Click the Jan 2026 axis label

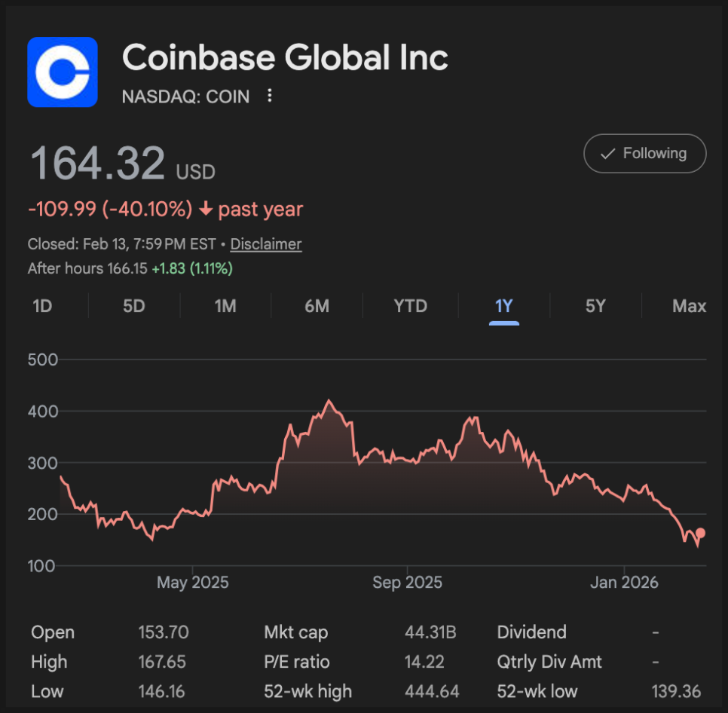coord(624,583)
